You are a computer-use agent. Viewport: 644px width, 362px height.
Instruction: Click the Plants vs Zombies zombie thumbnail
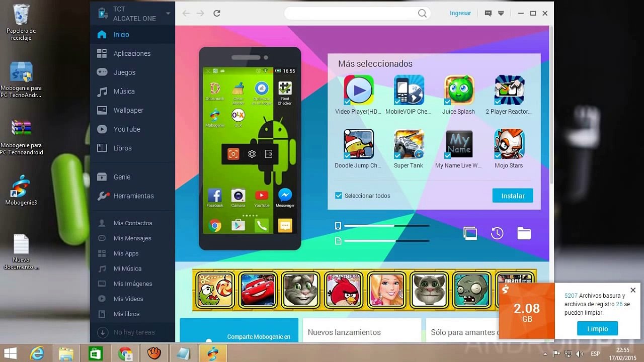472,290
